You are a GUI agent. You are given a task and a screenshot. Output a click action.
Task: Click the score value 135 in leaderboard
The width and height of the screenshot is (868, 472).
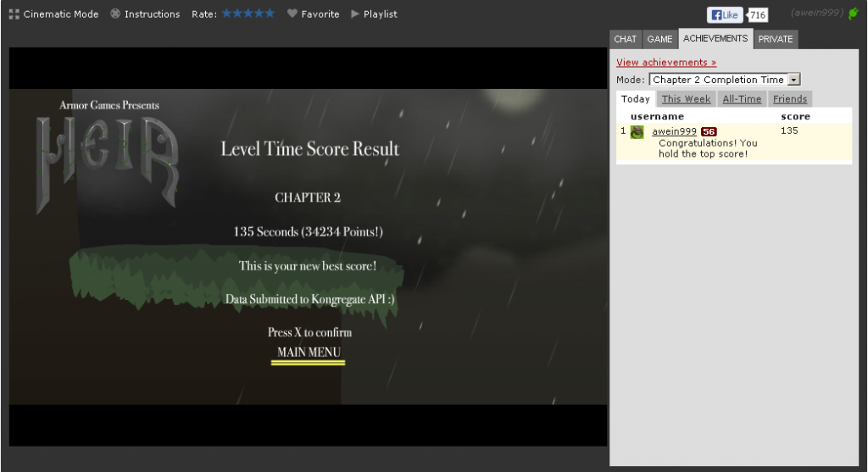(789, 131)
